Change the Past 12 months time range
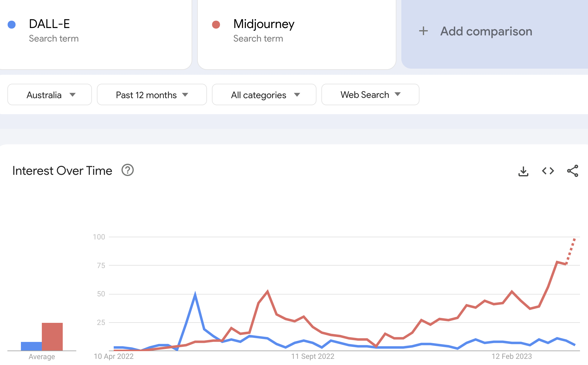Viewport: 588px width, 365px height. (x=152, y=94)
